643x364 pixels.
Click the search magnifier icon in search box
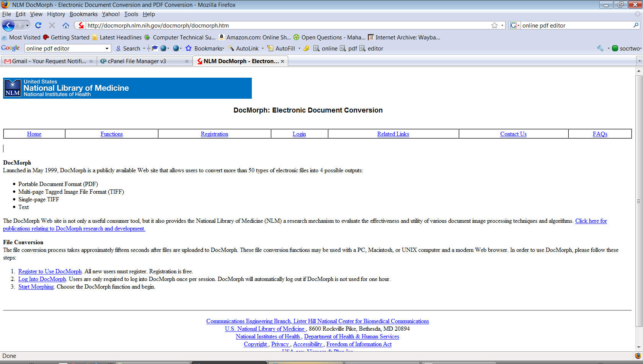[x=636, y=25]
